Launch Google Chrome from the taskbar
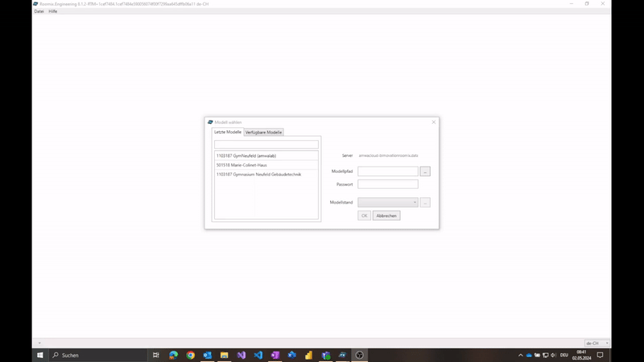Viewport: 644px width, 362px height. click(190, 355)
